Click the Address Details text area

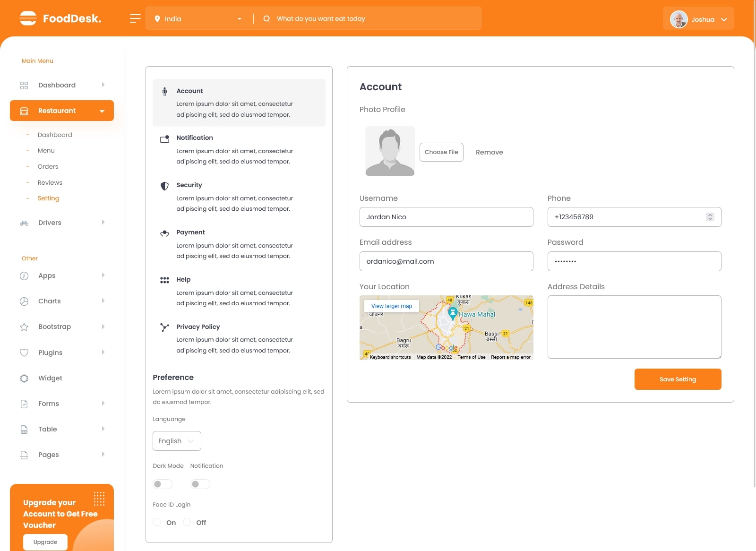click(634, 327)
